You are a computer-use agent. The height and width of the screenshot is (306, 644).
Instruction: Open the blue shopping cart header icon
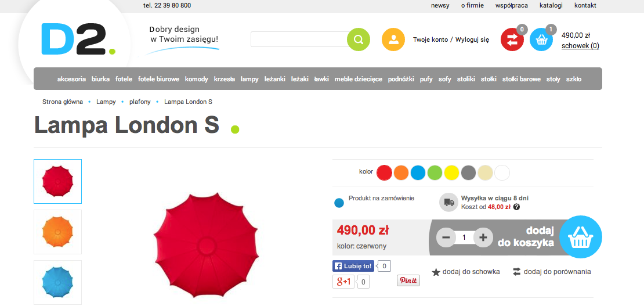(541, 39)
